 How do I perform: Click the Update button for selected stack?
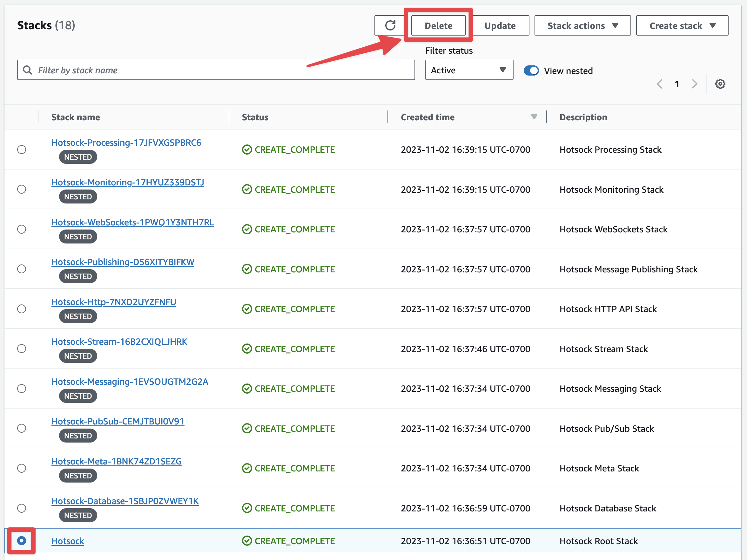pyautogui.click(x=500, y=25)
